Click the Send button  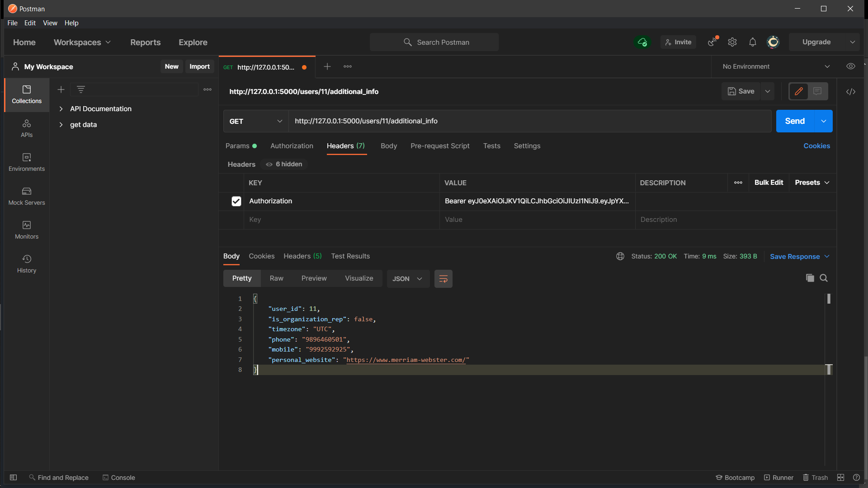pyautogui.click(x=794, y=121)
